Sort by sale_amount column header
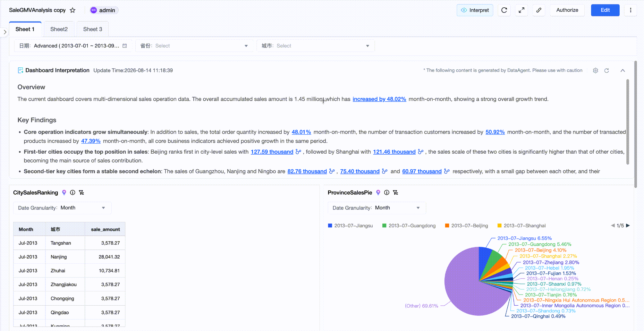The height and width of the screenshot is (331, 644). (x=105, y=229)
